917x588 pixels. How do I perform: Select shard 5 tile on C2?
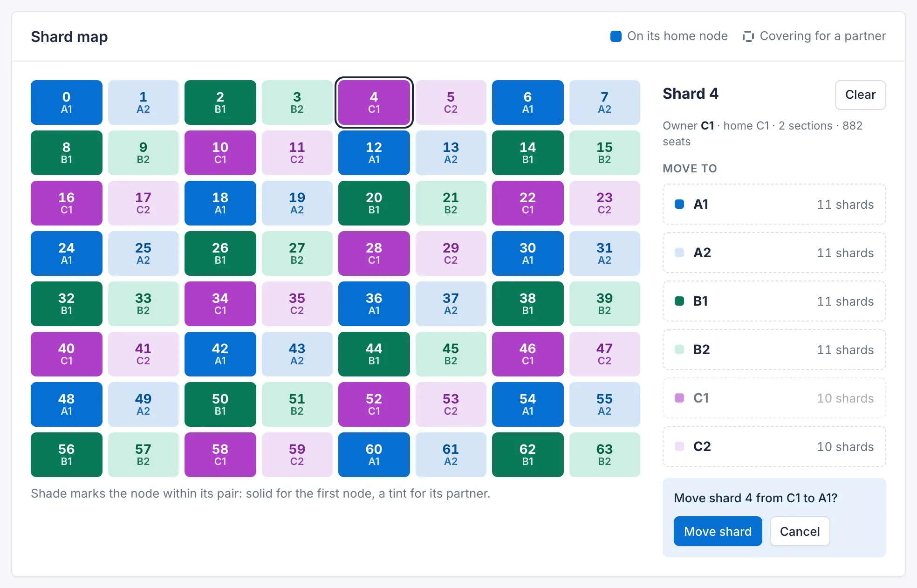pos(451,103)
